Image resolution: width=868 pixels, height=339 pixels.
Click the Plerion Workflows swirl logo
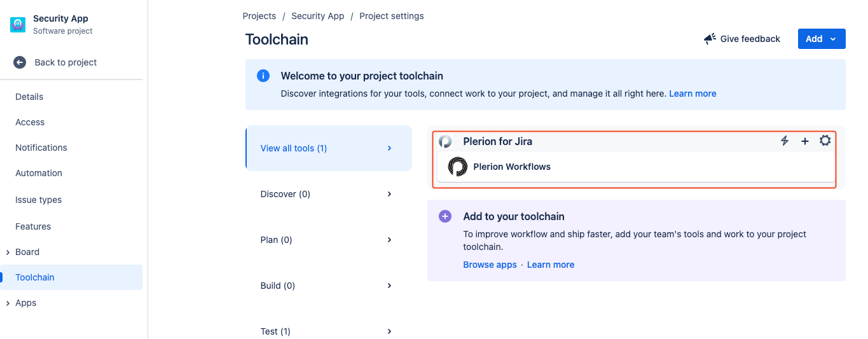pyautogui.click(x=458, y=167)
